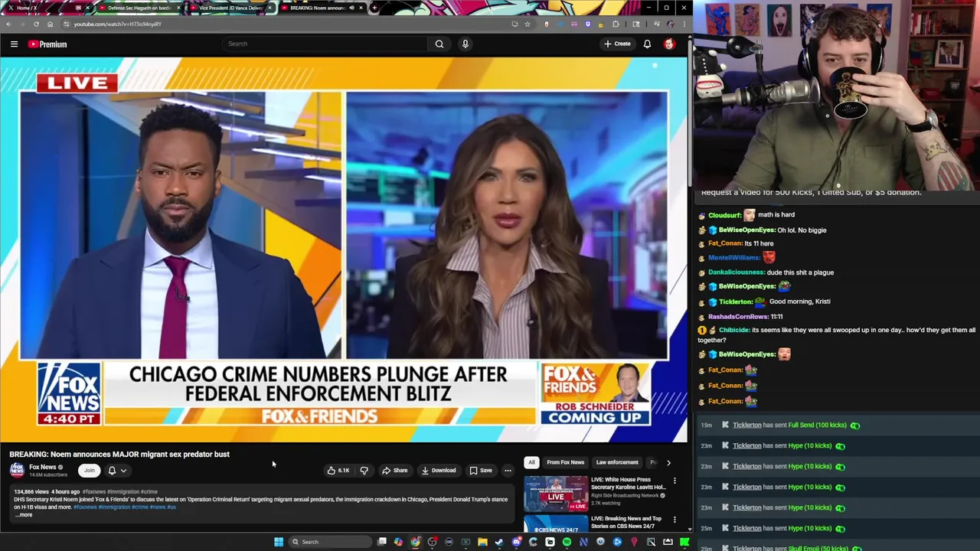The image size is (980, 551).
Task: Open Fox News channel name link
Action: pos(43,467)
